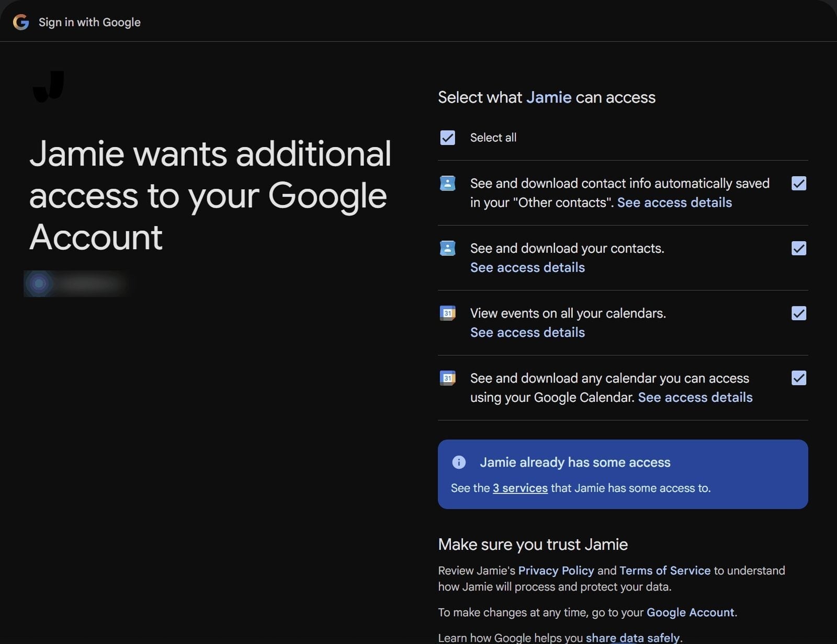Click the 'Sign in with Google' header text

[x=89, y=22]
